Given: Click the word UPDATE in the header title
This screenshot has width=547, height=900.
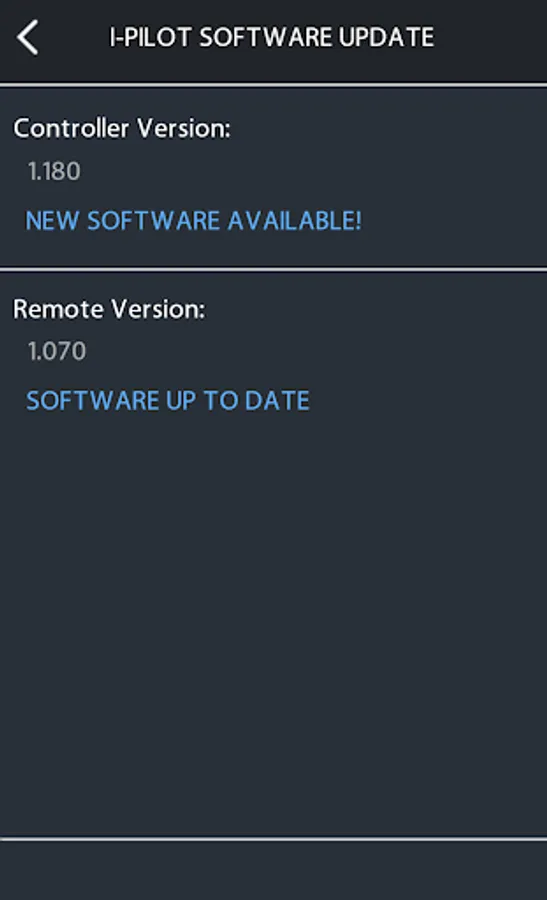Looking at the screenshot, I should (x=386, y=38).
